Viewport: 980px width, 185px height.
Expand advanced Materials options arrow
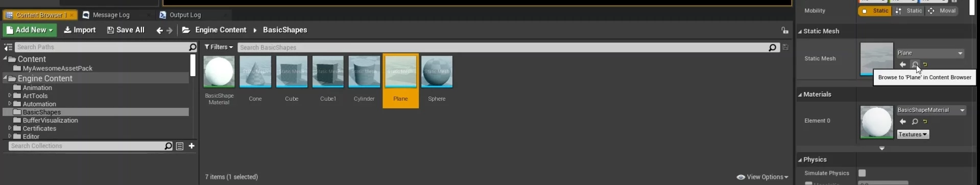click(882, 149)
